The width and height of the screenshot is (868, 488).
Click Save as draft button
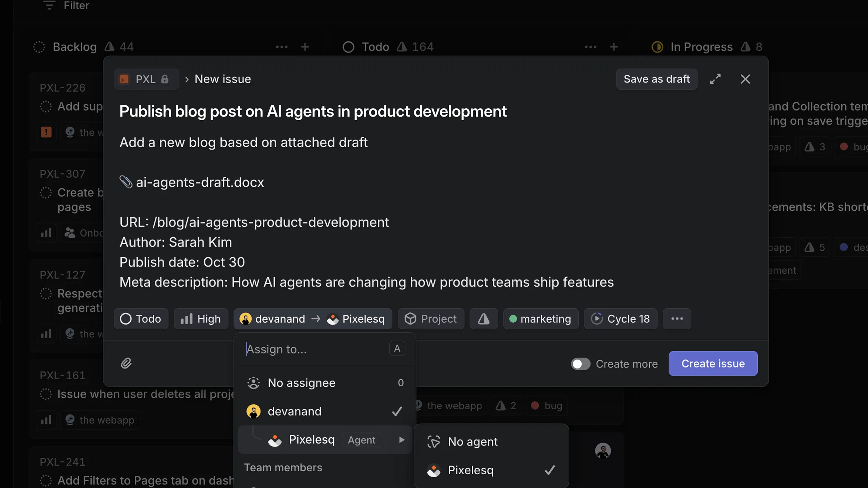pos(656,79)
